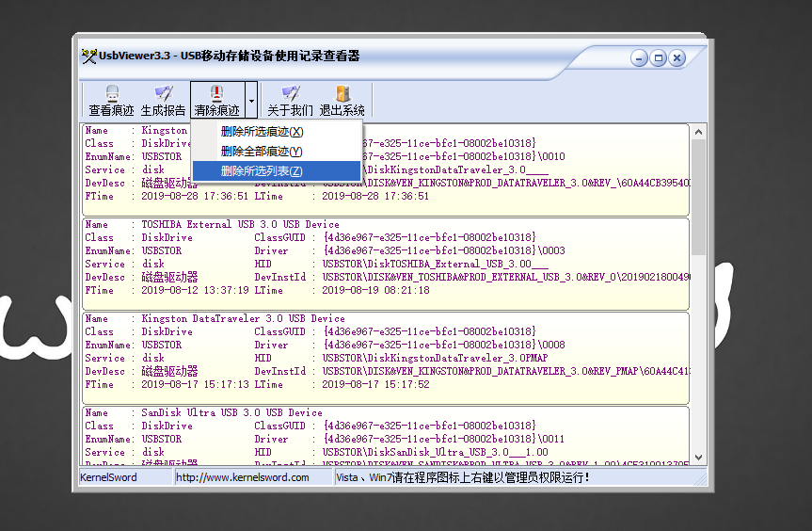Screen dimensions: 812x531
Task: Select the Kingston DataTraveler 3.0 USB Device name
Action: click(x=243, y=318)
